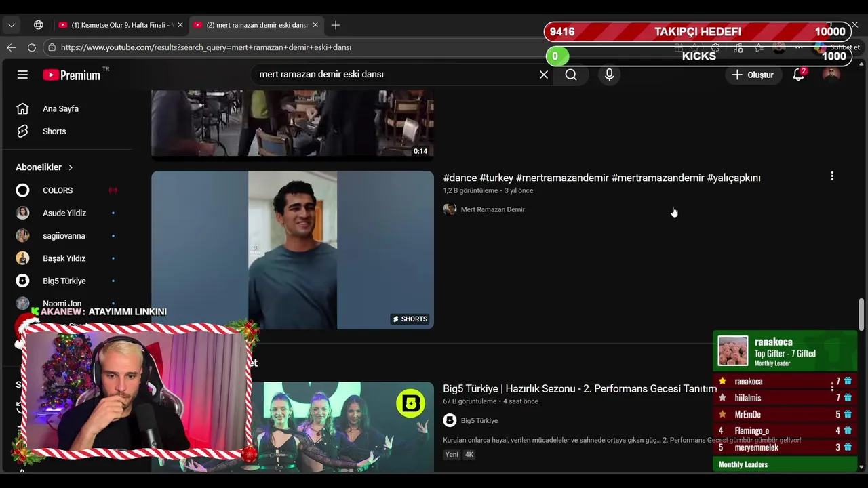The image size is (868, 488).
Task: Expand the Abonelikler section chevron
Action: 71,167
